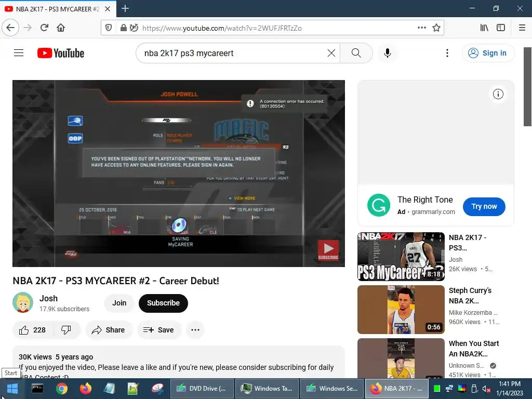Open the Firefox home page icon

point(61,28)
